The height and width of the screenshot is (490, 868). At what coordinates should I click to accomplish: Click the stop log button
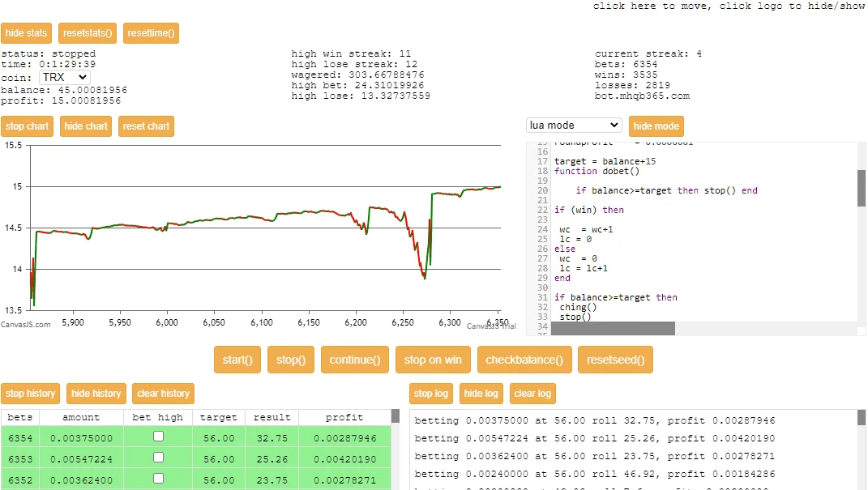tap(431, 394)
